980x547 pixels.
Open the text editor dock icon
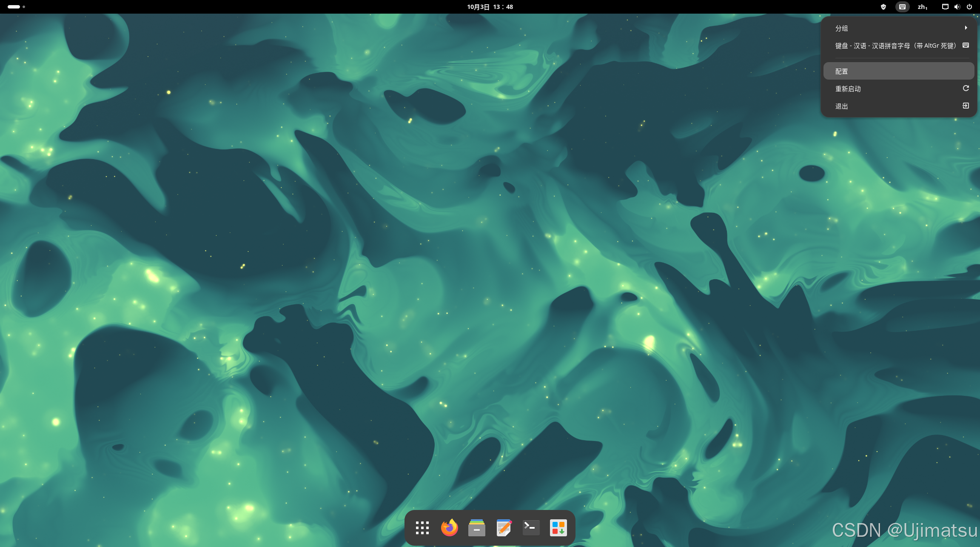click(x=504, y=528)
